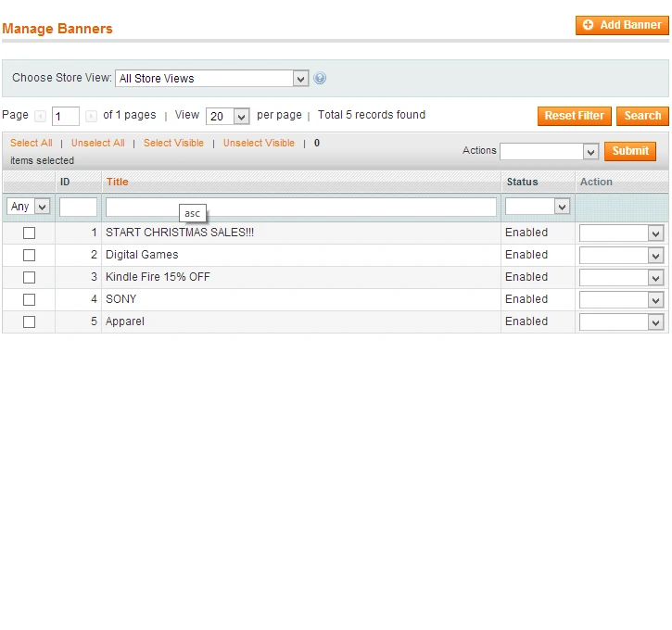Image resolution: width=672 pixels, height=630 pixels.
Task: Expand the per page View count dropdown
Action: [228, 116]
